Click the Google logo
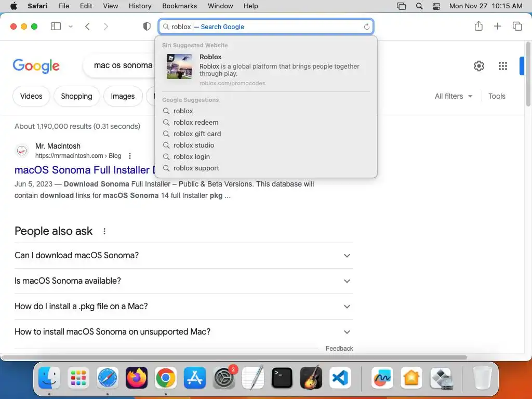The image size is (532, 399). coord(36,66)
